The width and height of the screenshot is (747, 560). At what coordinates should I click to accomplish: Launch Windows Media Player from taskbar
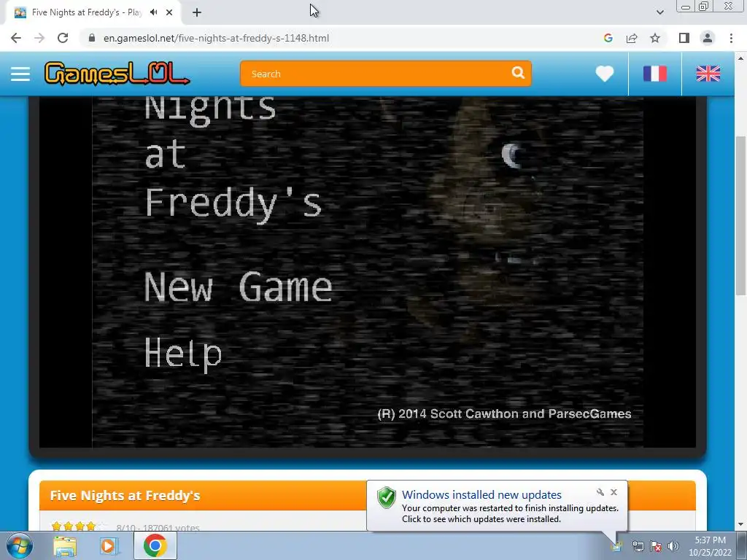[109, 546]
